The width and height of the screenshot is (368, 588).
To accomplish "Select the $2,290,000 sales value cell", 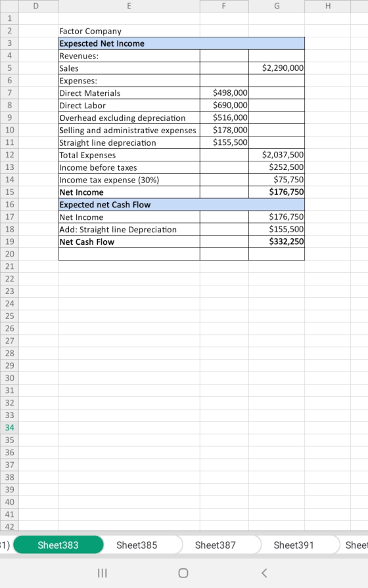I will pos(277,68).
